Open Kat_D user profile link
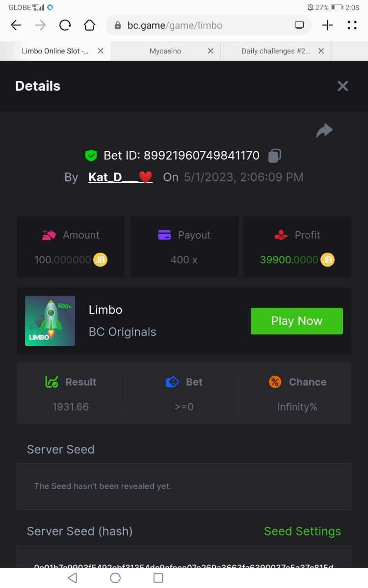Screen dimensions: 368x588 click(120, 177)
